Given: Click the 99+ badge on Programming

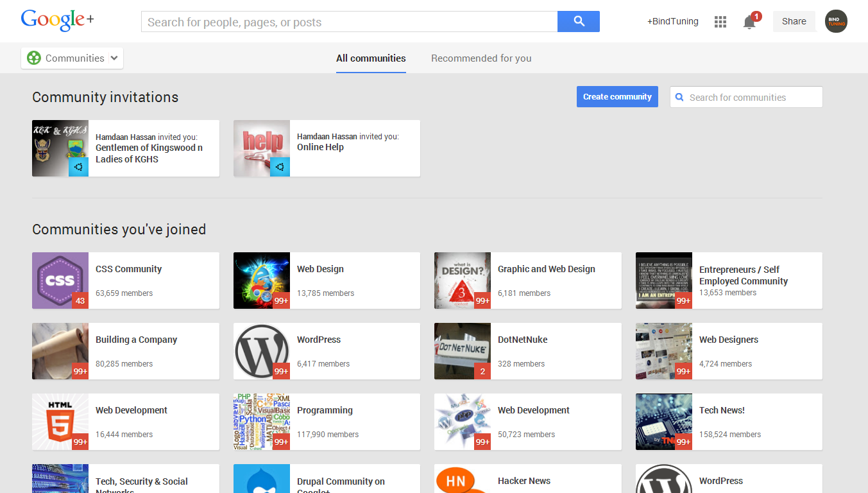Looking at the screenshot, I should (x=281, y=442).
